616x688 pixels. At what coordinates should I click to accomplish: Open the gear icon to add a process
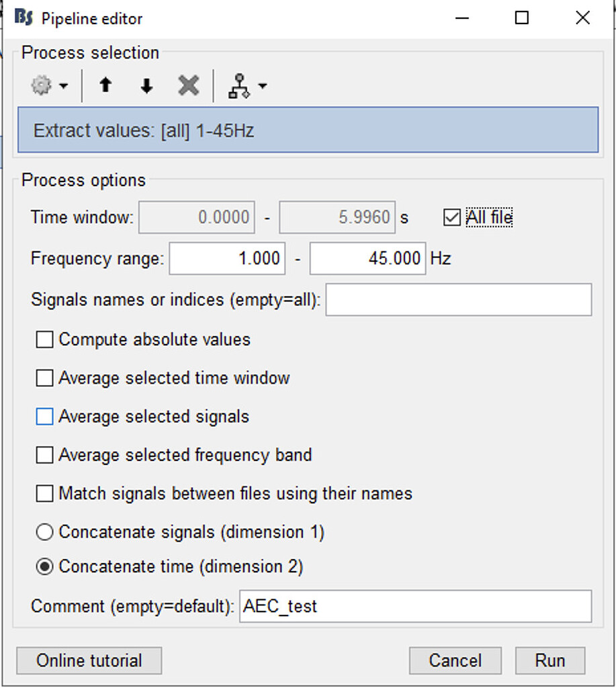42,85
